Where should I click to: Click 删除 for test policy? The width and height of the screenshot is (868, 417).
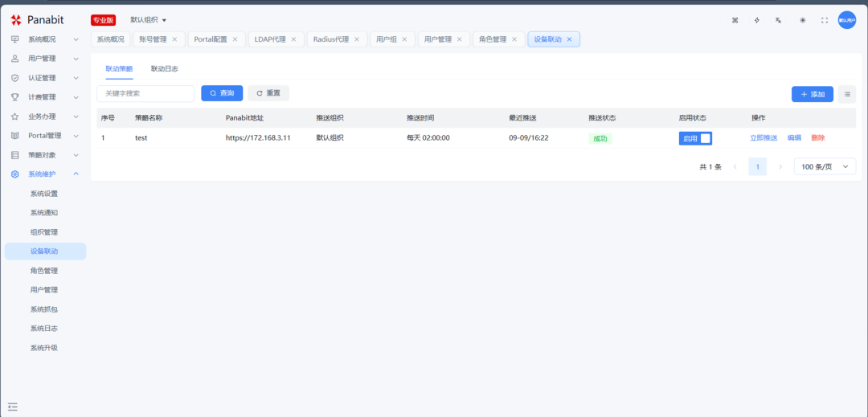(818, 138)
